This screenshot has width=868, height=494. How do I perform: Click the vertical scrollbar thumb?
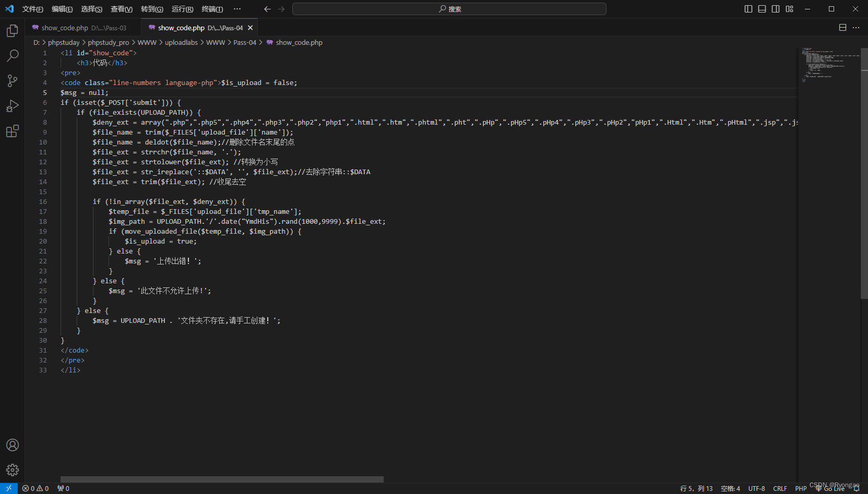(x=864, y=173)
